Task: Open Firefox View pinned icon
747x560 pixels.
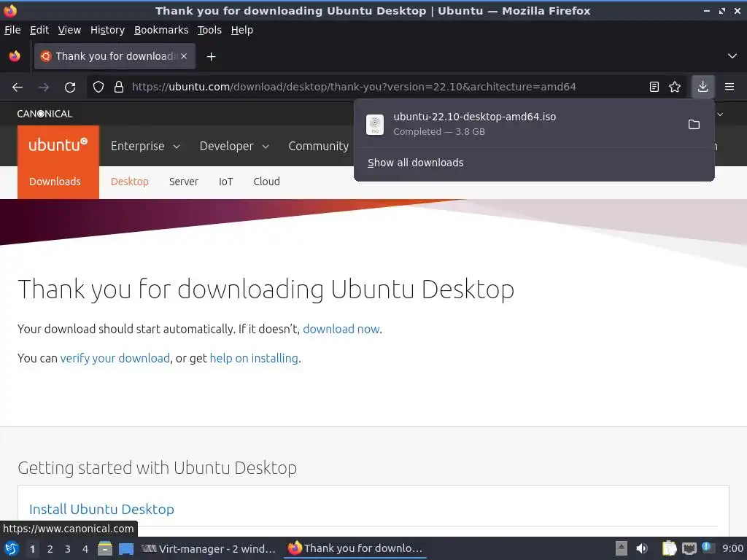Action: 15,56
